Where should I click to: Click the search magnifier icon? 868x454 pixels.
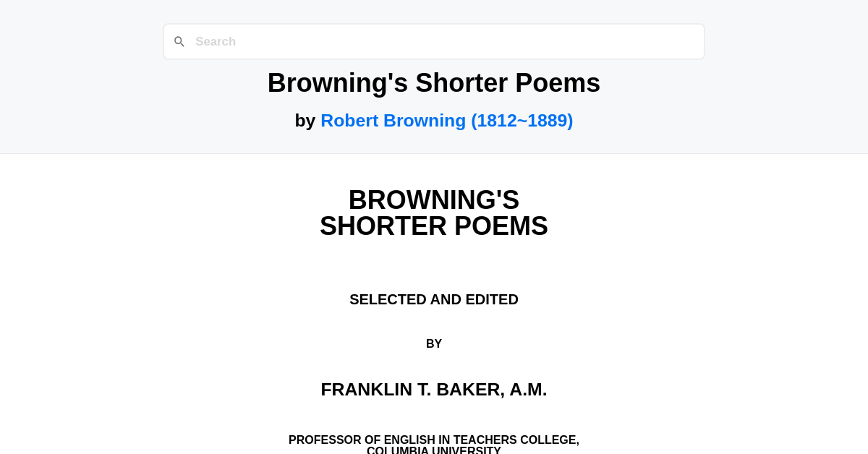(179, 41)
